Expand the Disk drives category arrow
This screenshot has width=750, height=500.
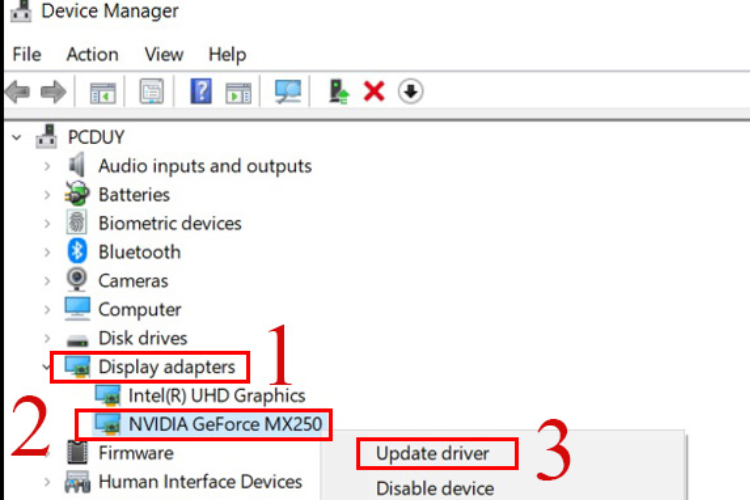(47, 338)
